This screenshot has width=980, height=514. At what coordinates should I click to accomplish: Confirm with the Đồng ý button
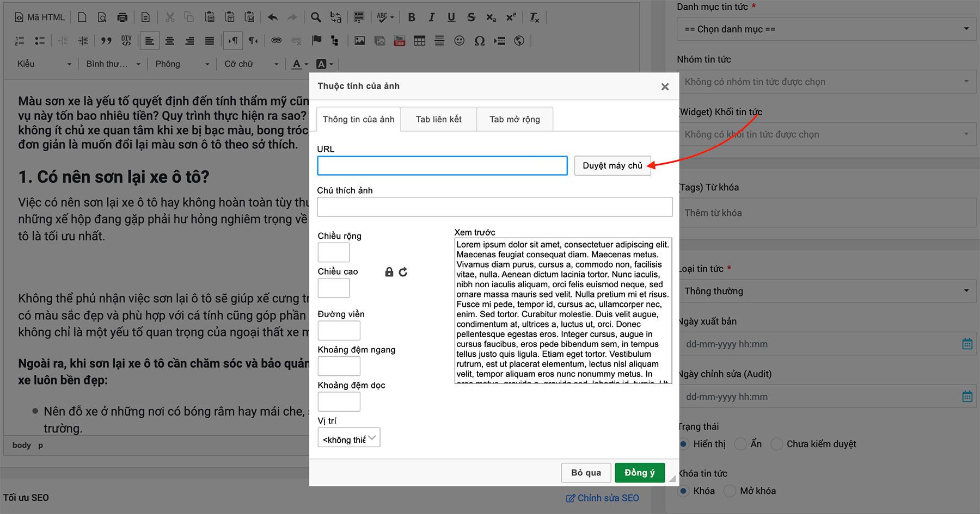click(x=639, y=473)
